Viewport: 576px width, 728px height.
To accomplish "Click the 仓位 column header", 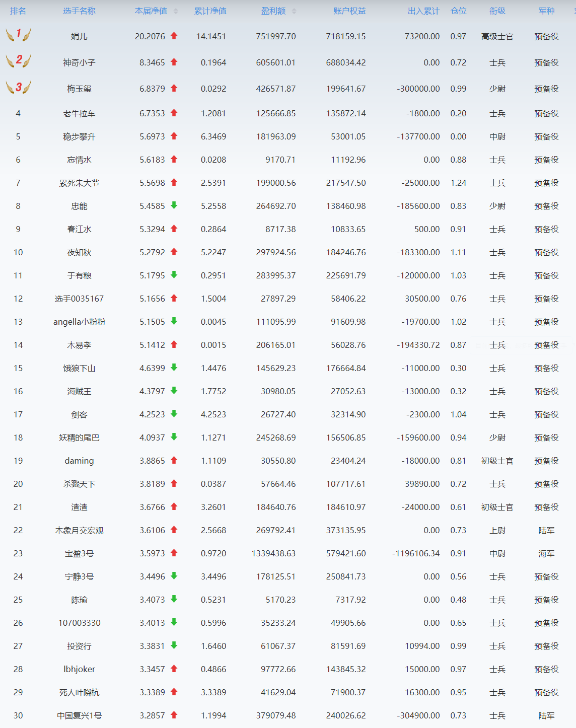I will (x=458, y=11).
